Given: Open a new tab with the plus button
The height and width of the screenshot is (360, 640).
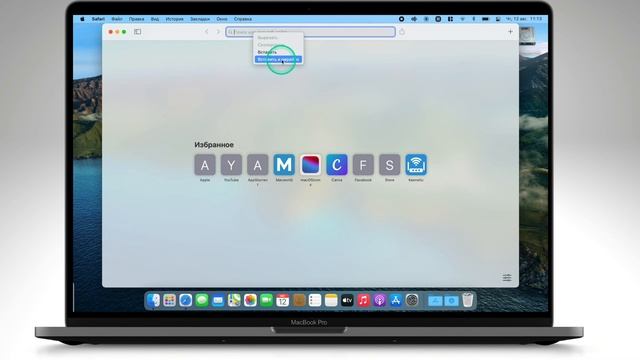Looking at the screenshot, I should (510, 31).
